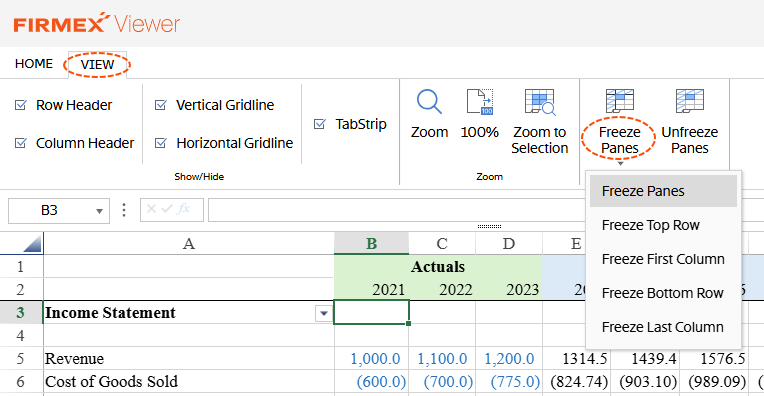This screenshot has width=764, height=396.
Task: Open the Income Statement filter dropdown
Action: (324, 313)
